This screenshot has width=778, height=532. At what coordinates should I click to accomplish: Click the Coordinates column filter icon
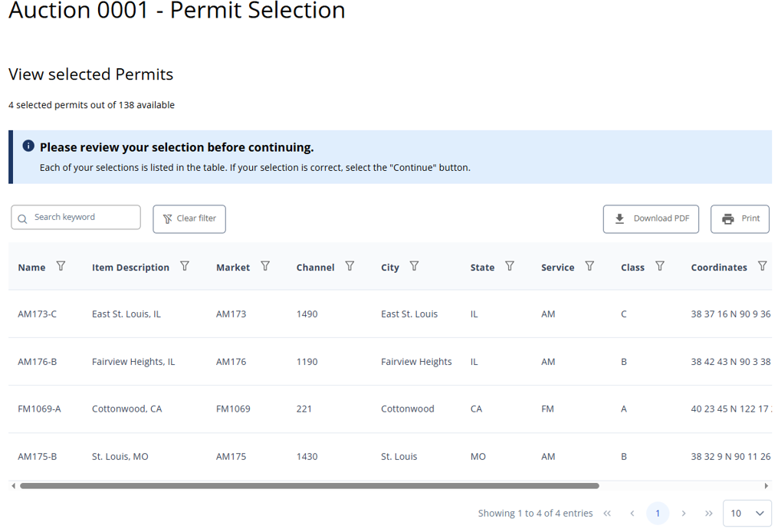tap(762, 267)
